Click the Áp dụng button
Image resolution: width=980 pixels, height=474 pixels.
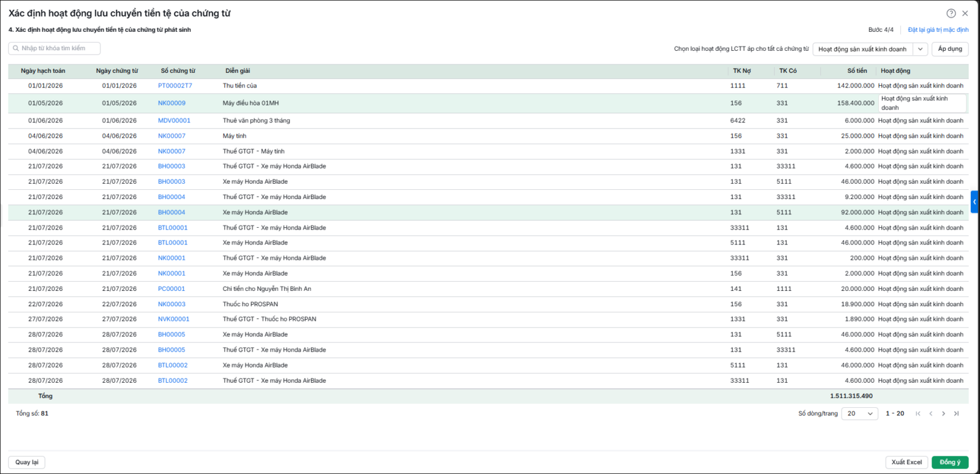[x=950, y=49]
